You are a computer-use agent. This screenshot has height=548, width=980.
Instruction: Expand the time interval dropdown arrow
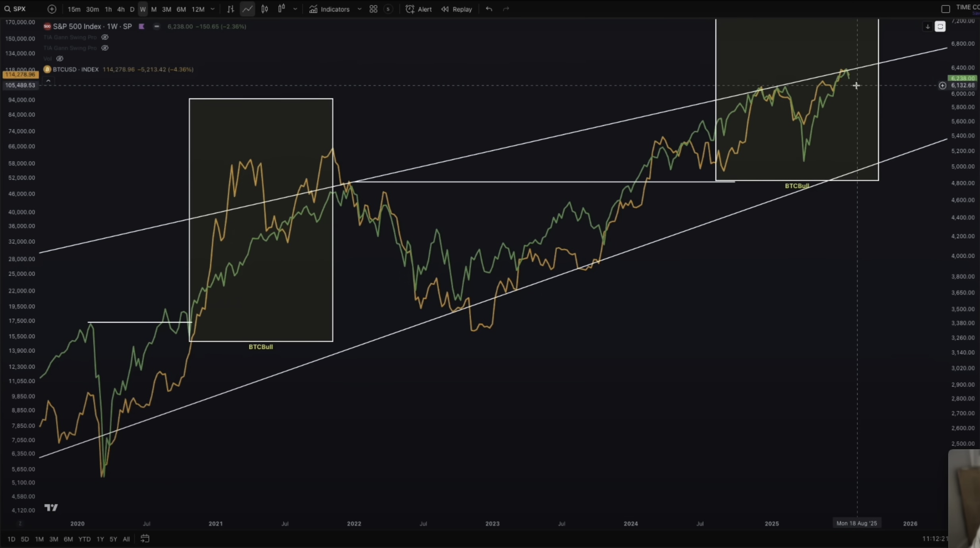tap(213, 9)
